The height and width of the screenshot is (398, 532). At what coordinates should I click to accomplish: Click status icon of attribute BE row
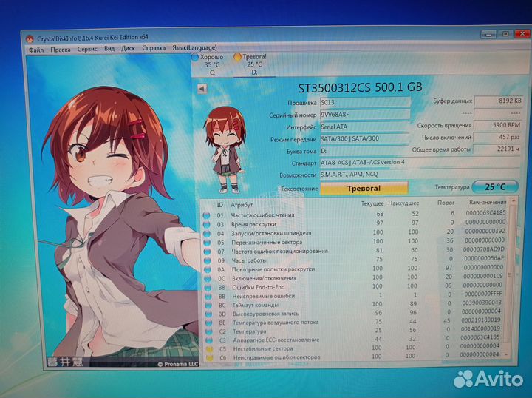tap(208, 323)
